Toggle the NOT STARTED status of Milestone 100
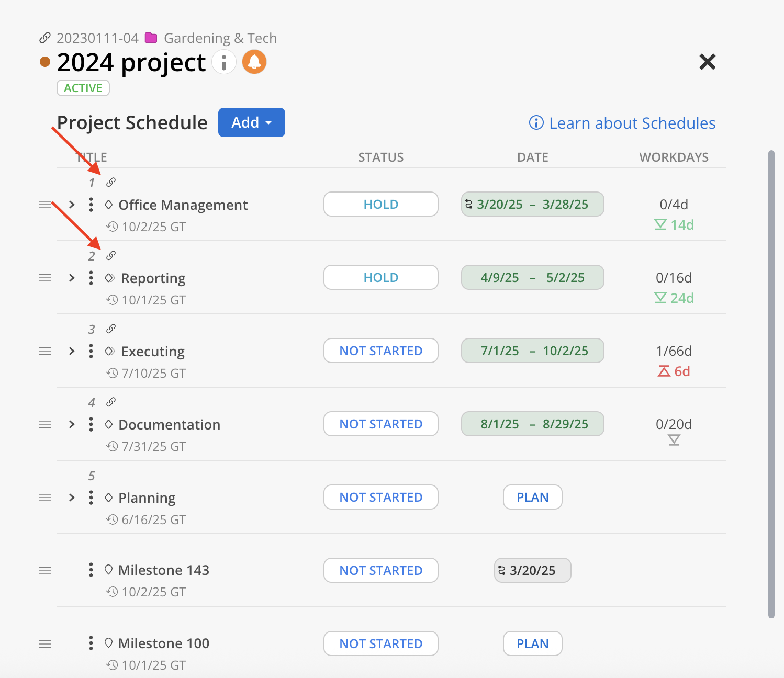Viewport: 784px width, 678px height. (380, 643)
